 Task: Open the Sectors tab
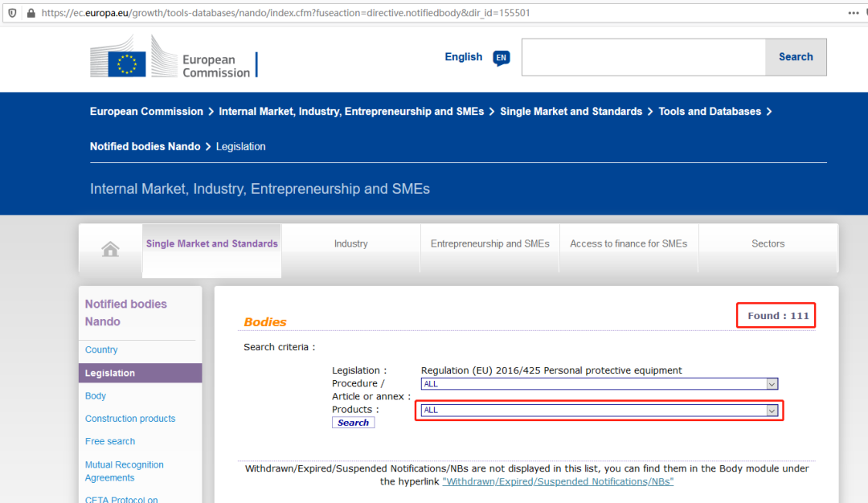point(768,248)
